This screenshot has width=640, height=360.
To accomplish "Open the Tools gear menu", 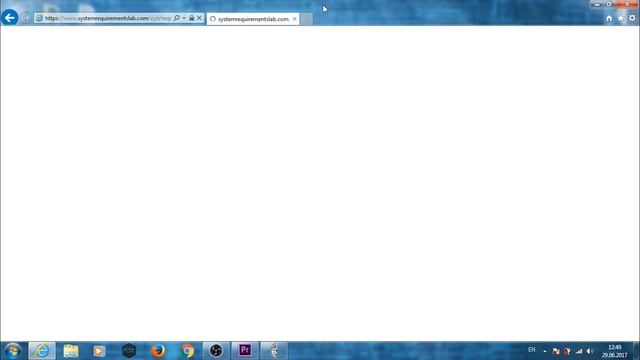I will click(632, 18).
